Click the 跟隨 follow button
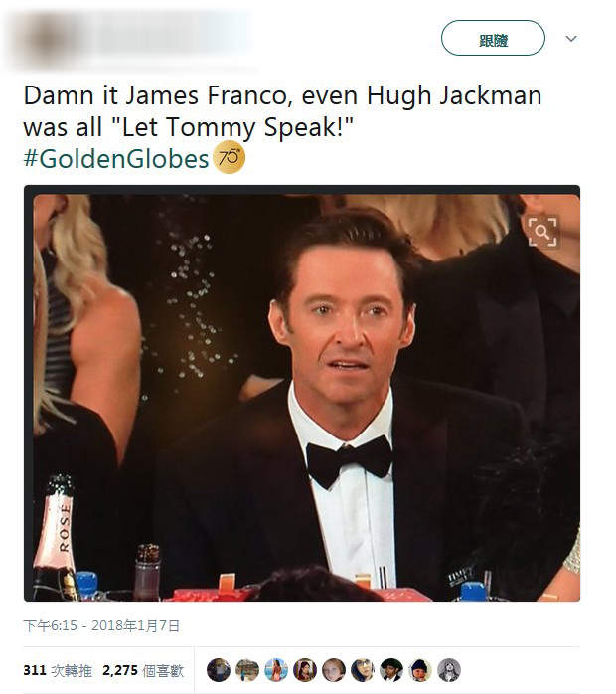This screenshot has width=616, height=694. pos(493,38)
